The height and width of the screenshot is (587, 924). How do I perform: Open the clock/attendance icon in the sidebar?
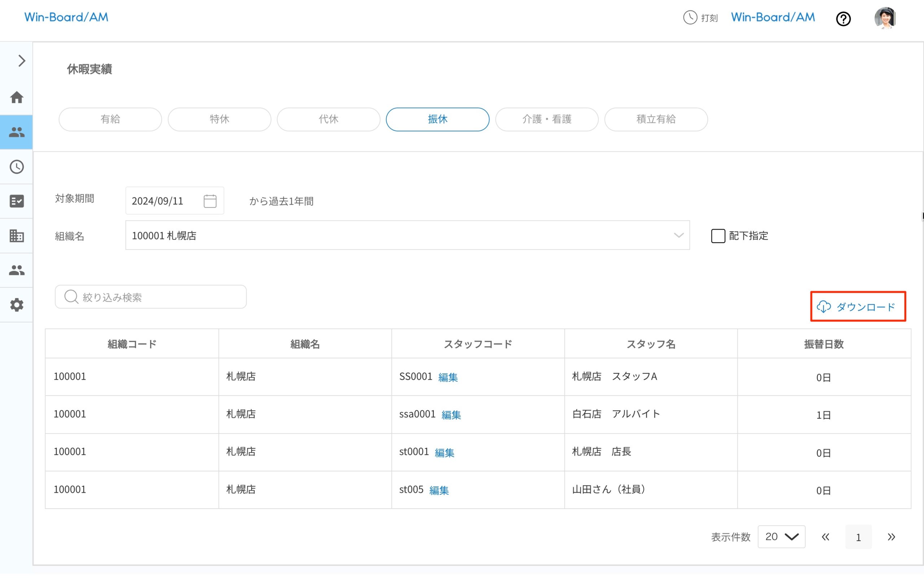pyautogui.click(x=17, y=167)
